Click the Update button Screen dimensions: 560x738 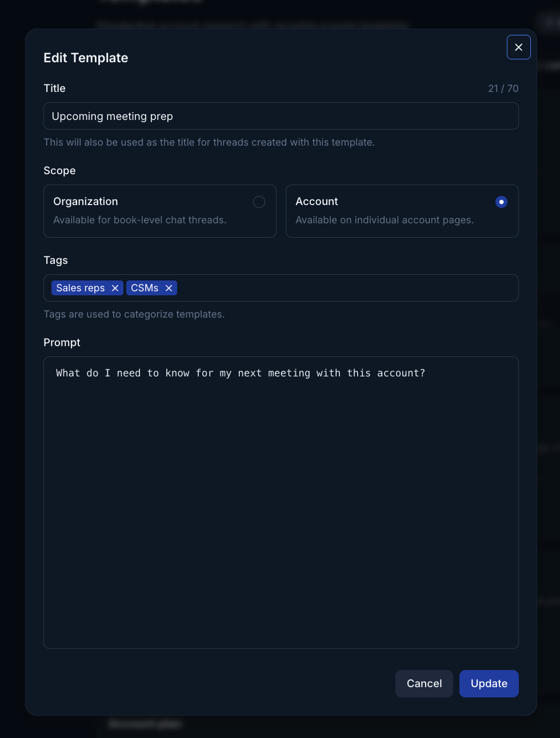(x=489, y=684)
